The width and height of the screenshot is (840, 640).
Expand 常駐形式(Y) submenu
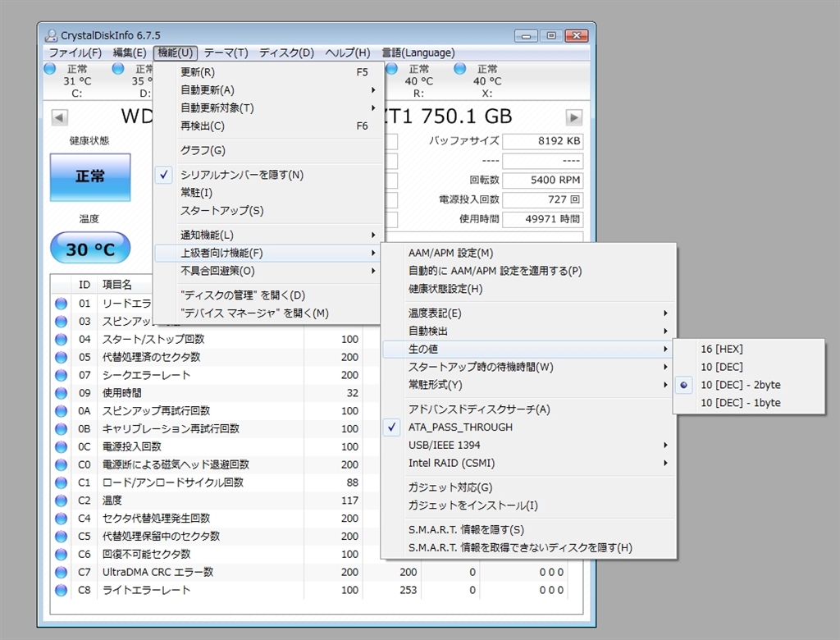[x=527, y=385]
